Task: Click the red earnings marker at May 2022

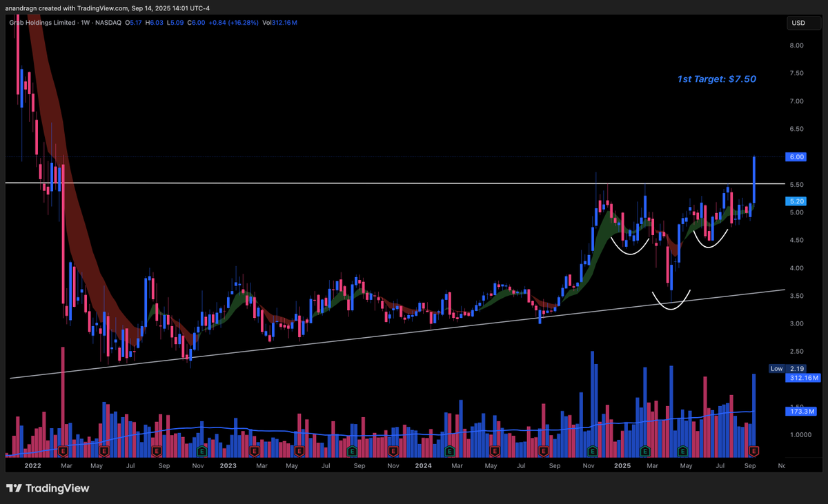Action: pyautogui.click(x=104, y=450)
